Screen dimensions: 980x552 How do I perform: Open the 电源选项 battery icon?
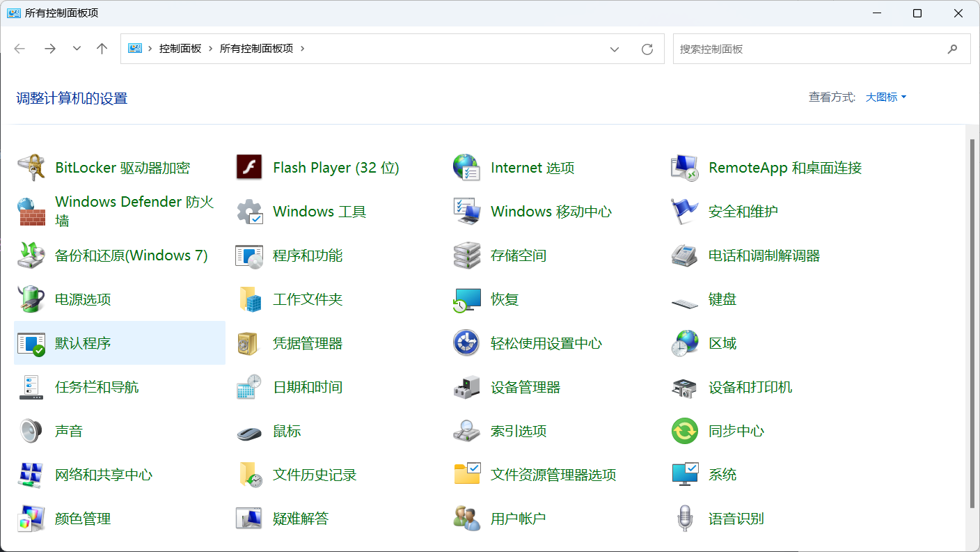point(31,299)
